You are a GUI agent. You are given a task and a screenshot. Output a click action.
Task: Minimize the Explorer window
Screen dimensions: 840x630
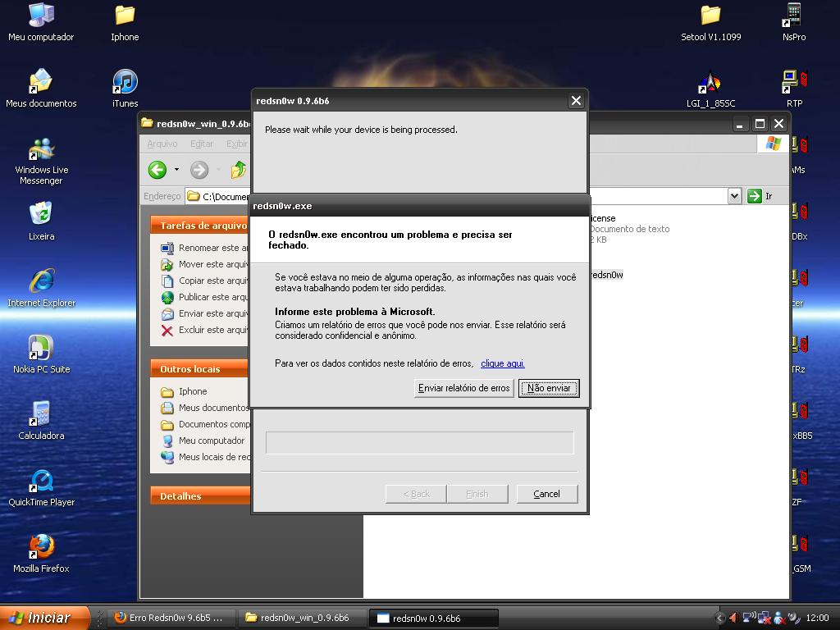pos(740,124)
